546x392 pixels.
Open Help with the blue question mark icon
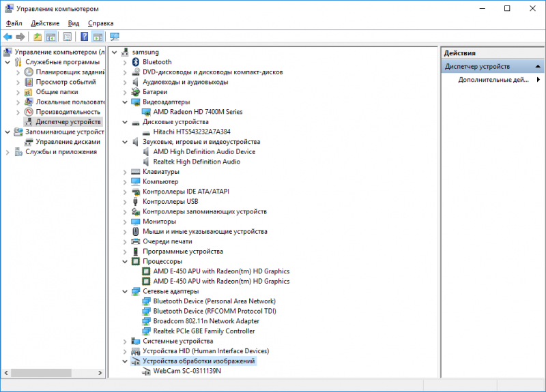click(85, 37)
